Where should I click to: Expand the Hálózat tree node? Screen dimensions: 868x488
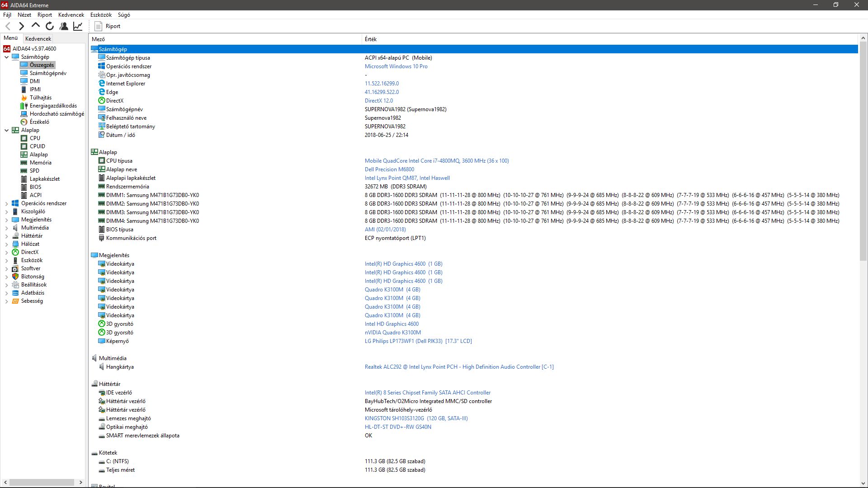6,244
